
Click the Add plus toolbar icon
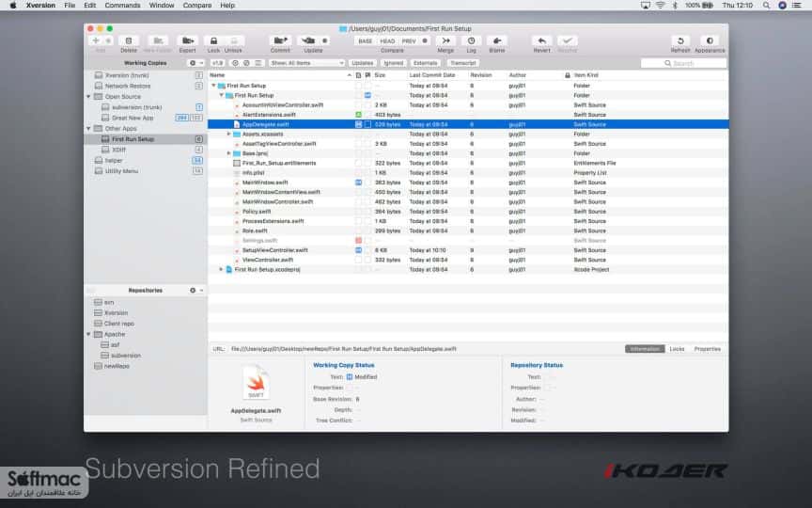pos(96,40)
